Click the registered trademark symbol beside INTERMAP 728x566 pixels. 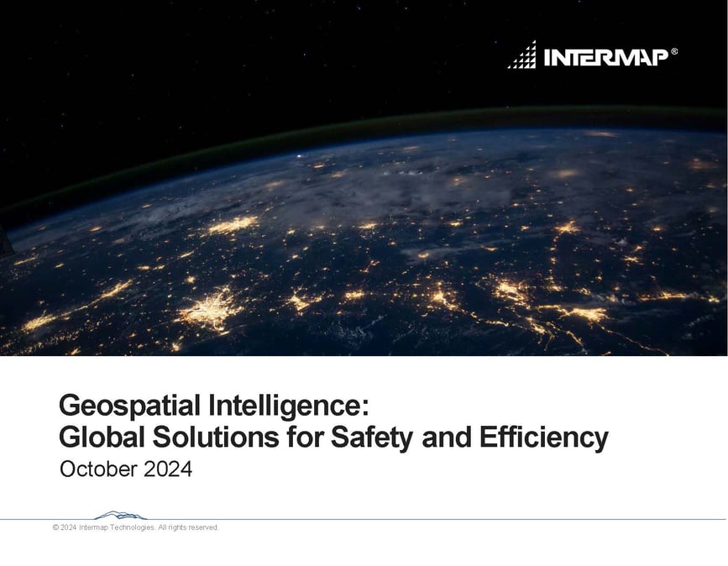tap(676, 49)
